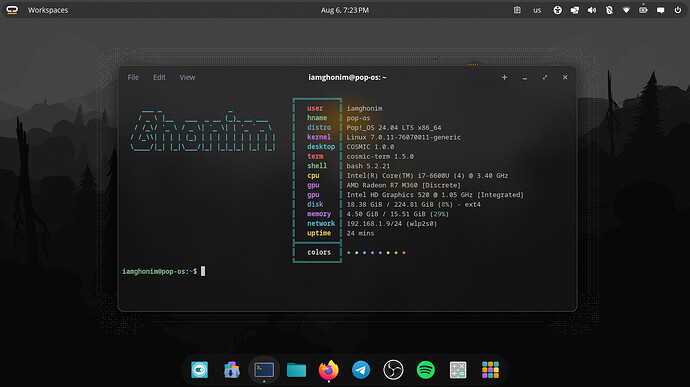Open the terminal File menu

tap(133, 77)
